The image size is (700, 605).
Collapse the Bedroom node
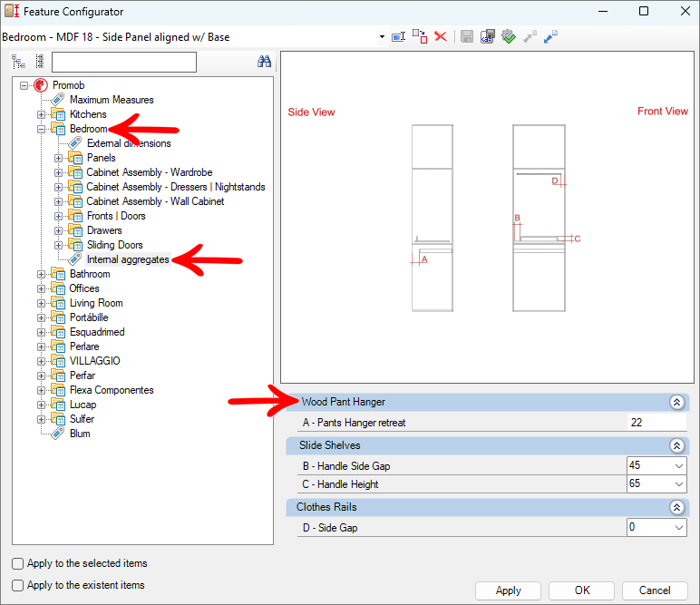coord(41,129)
